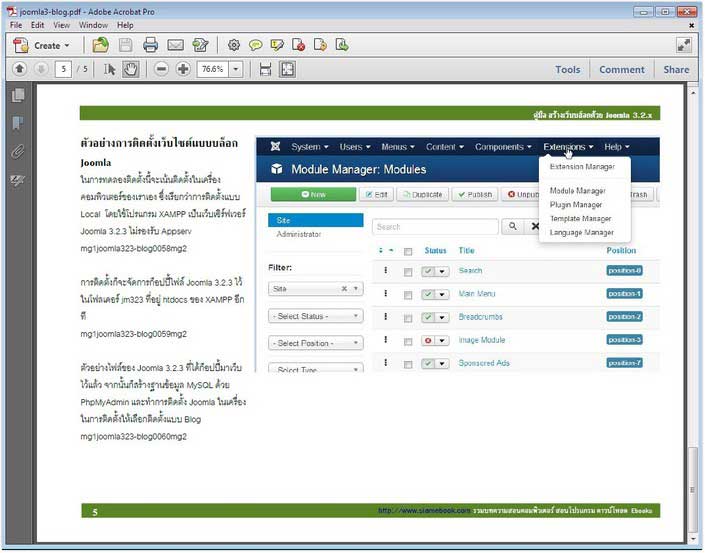The height and width of the screenshot is (553, 705).
Task: Click the bold Joomla heading text
Action: click(x=96, y=163)
